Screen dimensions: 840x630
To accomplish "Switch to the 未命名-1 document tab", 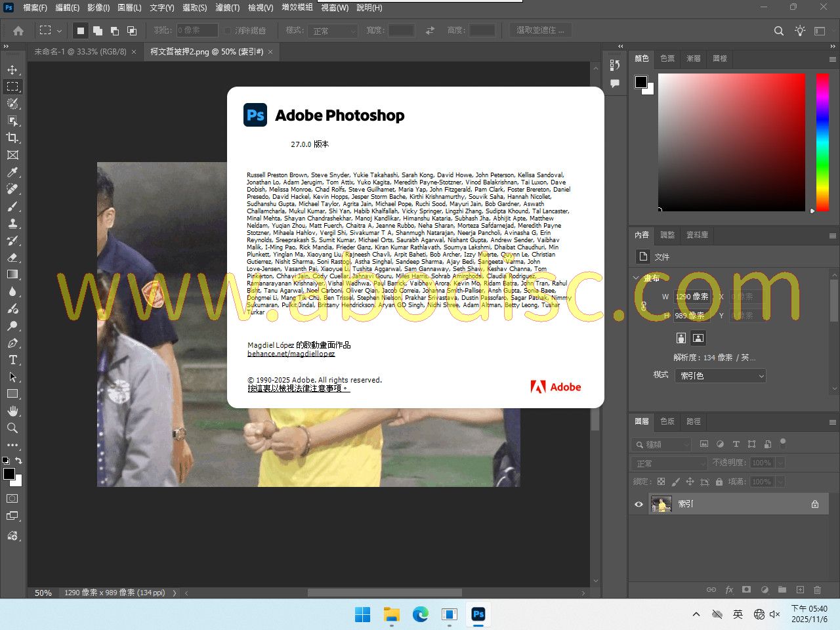I will [x=80, y=51].
